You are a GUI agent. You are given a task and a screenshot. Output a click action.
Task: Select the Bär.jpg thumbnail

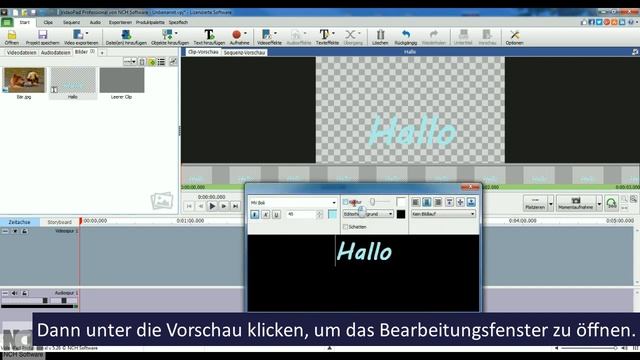(24, 80)
